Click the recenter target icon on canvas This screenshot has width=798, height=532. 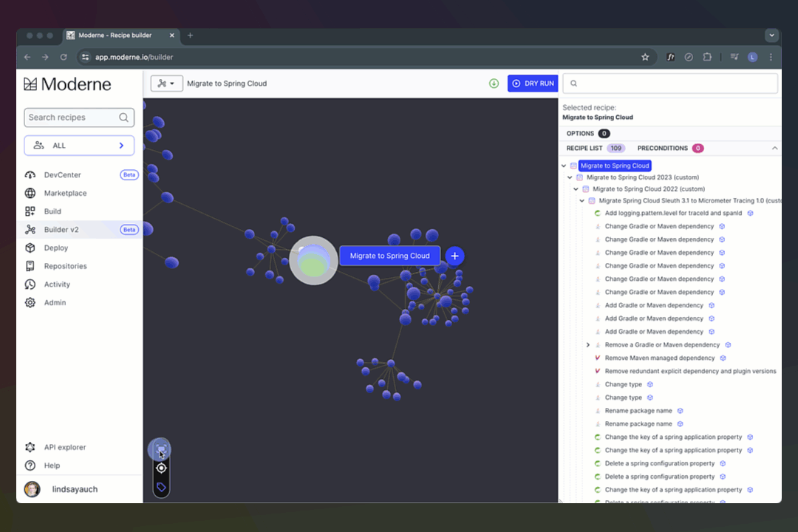[x=161, y=468]
